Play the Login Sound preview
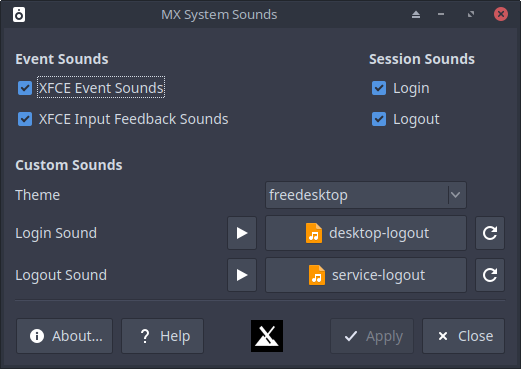The image size is (521, 369). pyautogui.click(x=242, y=233)
